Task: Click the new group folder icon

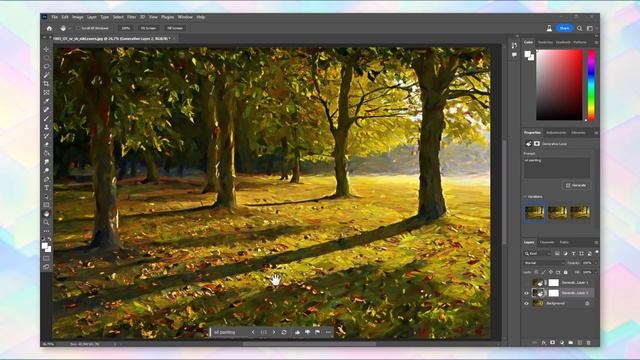Action: coord(571,342)
